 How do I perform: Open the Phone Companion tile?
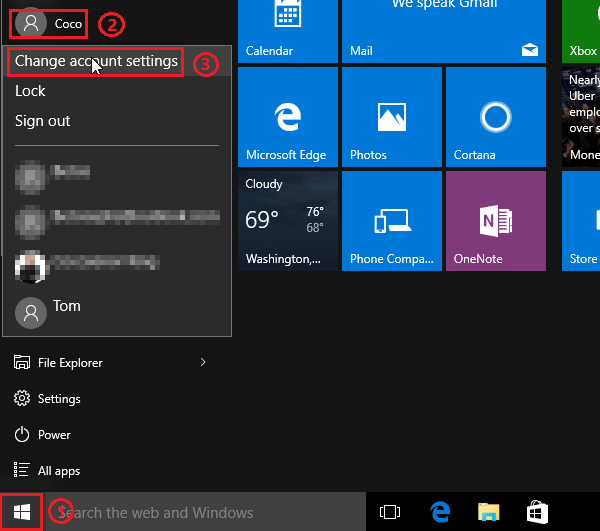[392, 221]
